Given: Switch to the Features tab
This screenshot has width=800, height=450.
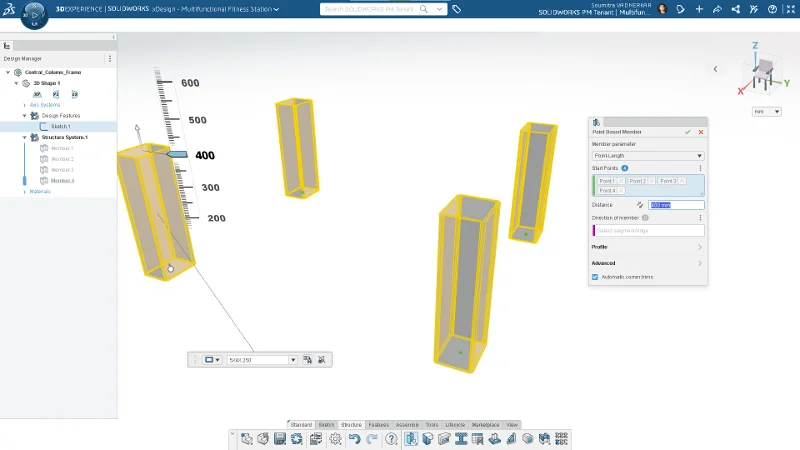Looking at the screenshot, I should 379,425.
